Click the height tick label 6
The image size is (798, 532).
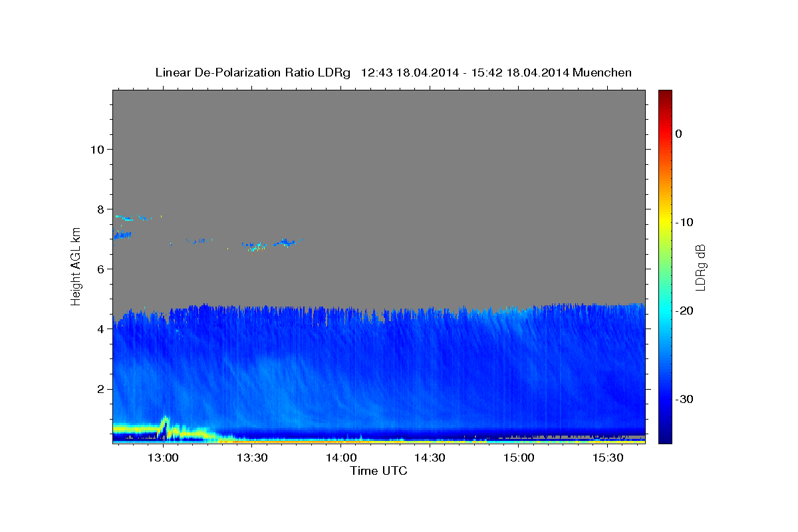[x=100, y=269]
